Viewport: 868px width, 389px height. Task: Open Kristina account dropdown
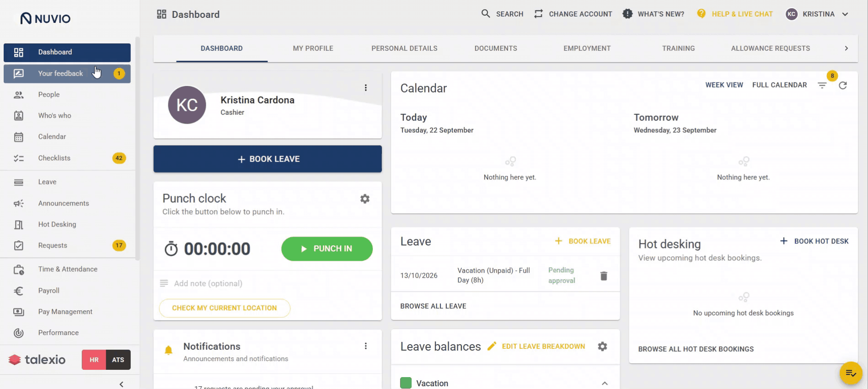pyautogui.click(x=817, y=14)
